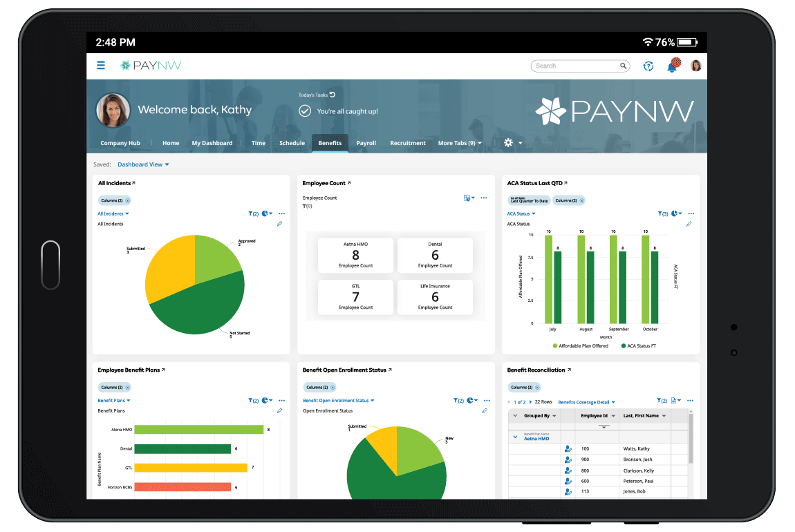795x532 pixels.
Task: Expand the Dashboard View dropdown
Action: click(x=143, y=164)
